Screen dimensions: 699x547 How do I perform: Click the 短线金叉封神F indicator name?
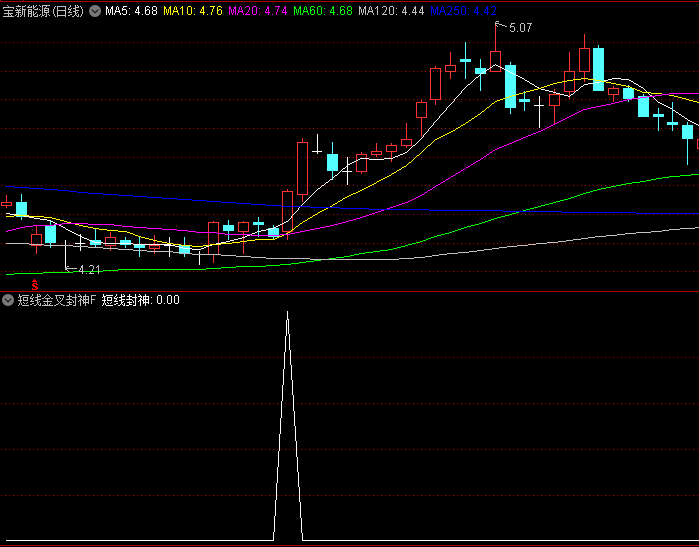(56, 300)
